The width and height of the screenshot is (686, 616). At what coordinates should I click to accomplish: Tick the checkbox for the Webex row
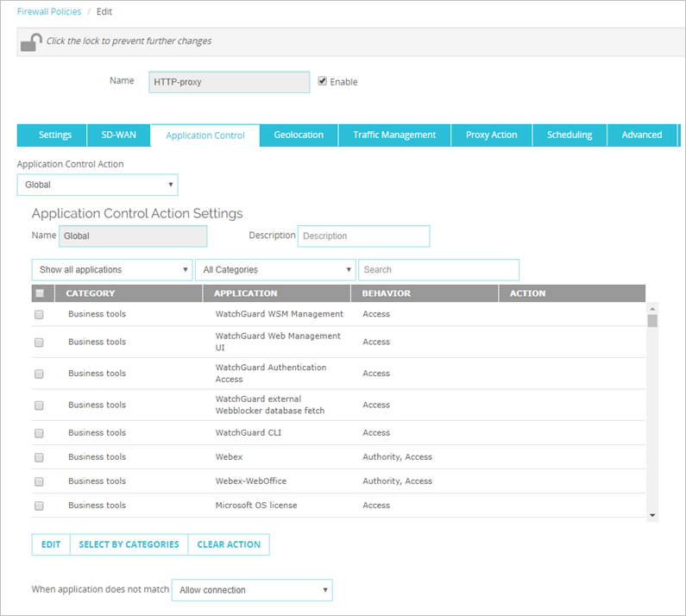tap(40, 457)
